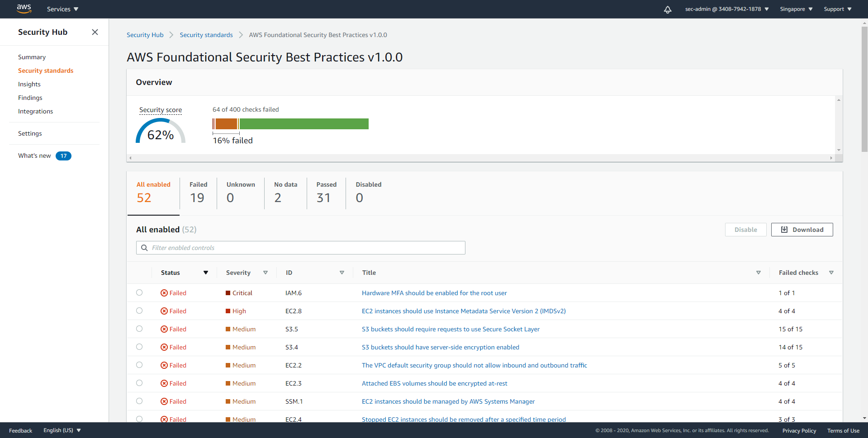The height and width of the screenshot is (438, 868).
Task: Sort table by Failed checks column arrow
Action: coord(831,273)
